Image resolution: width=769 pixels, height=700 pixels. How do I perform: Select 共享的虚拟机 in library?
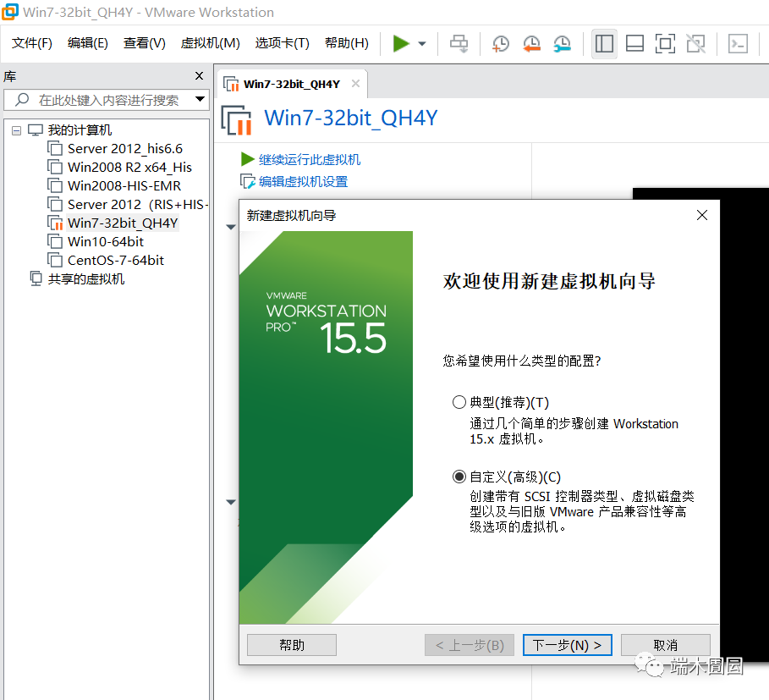click(85, 279)
